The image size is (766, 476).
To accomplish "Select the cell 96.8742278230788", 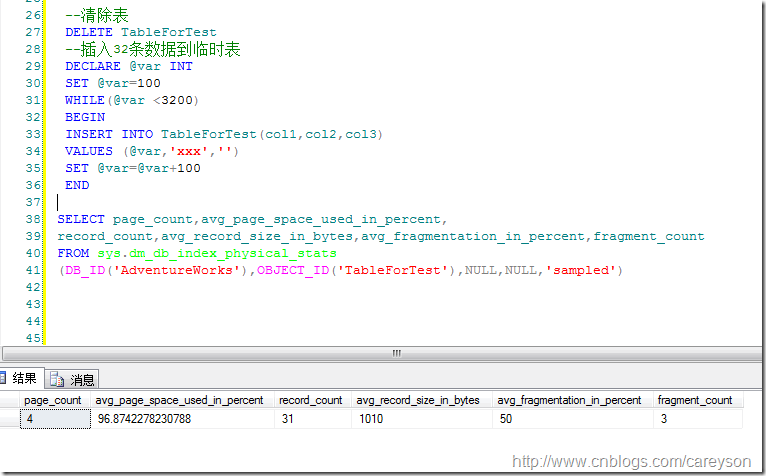I will pyautogui.click(x=182, y=419).
